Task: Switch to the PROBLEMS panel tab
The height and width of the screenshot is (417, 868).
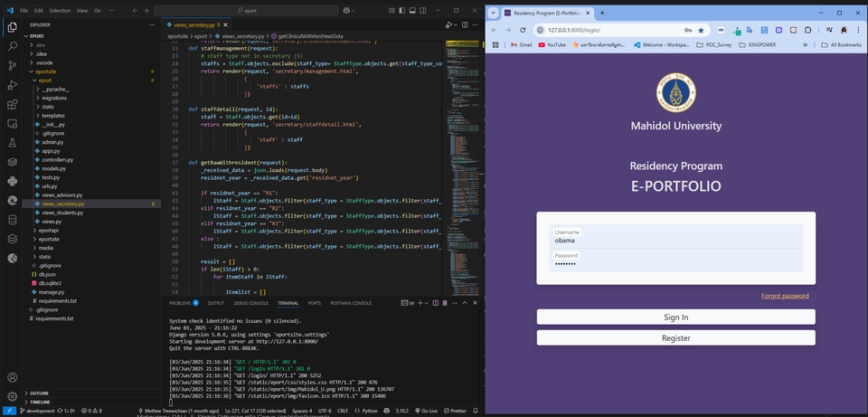Action: click(184, 303)
